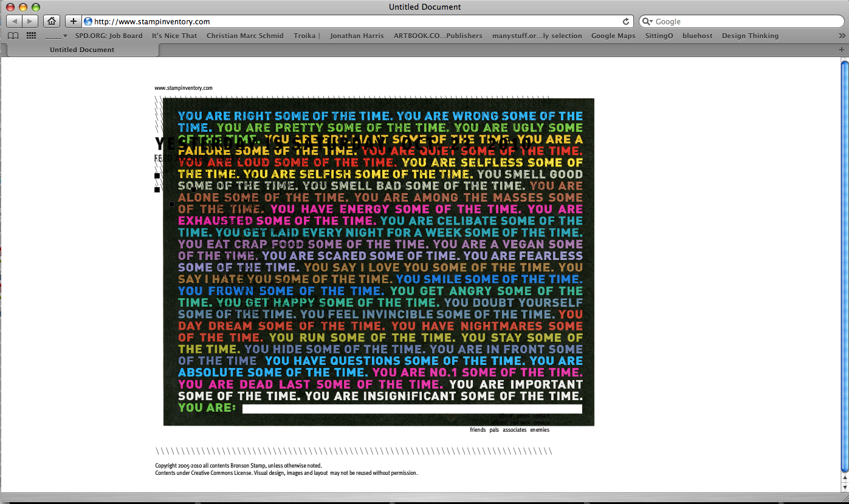Open the about page link
The height and width of the screenshot is (504, 849).
(506, 416)
